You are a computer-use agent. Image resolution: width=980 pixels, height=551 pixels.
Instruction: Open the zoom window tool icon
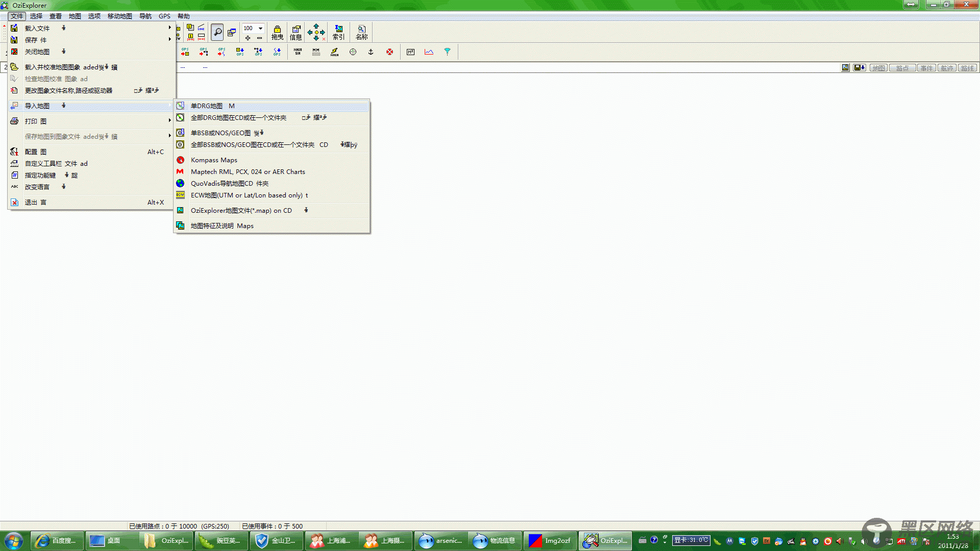click(232, 32)
